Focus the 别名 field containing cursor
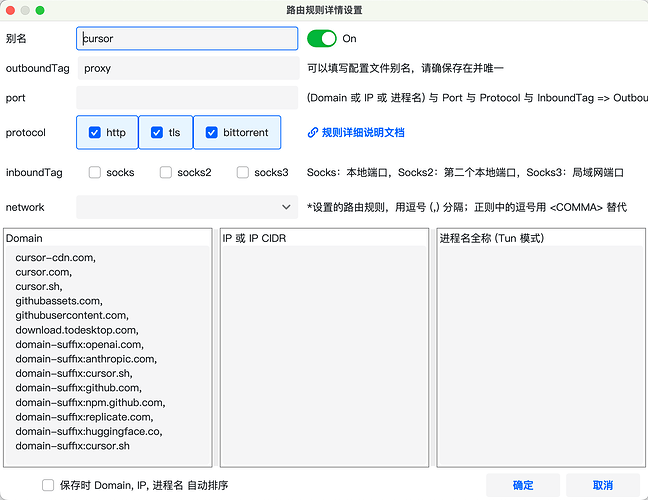 pos(187,38)
